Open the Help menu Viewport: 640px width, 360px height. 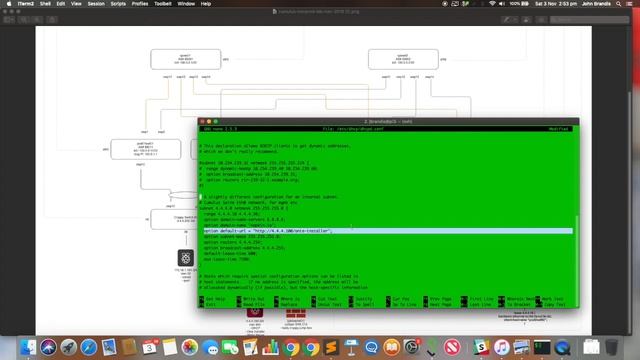[206, 4]
